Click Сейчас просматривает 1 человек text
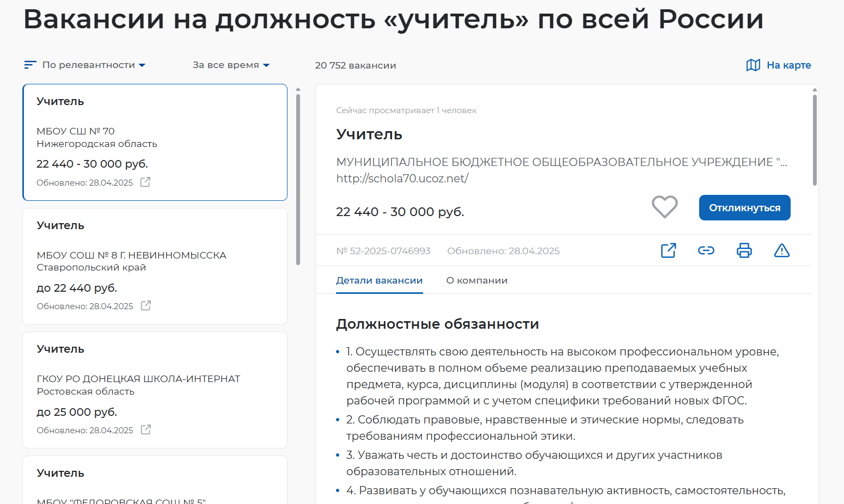 (x=406, y=110)
